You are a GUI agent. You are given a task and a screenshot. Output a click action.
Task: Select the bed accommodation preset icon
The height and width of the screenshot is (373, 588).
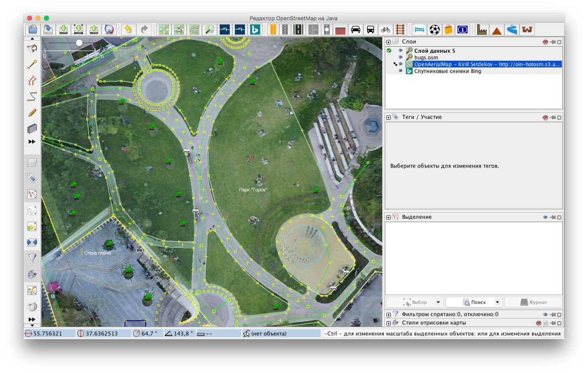click(x=419, y=29)
